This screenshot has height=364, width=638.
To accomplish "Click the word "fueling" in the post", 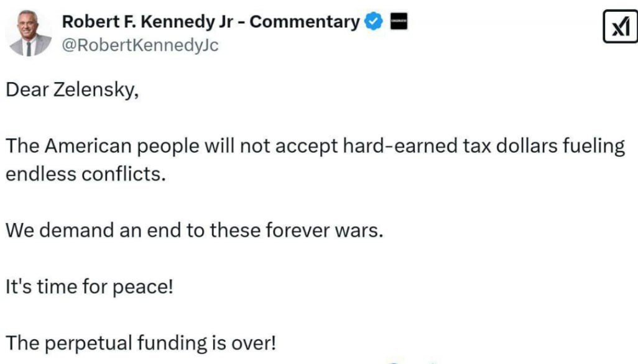I will (591, 148).
